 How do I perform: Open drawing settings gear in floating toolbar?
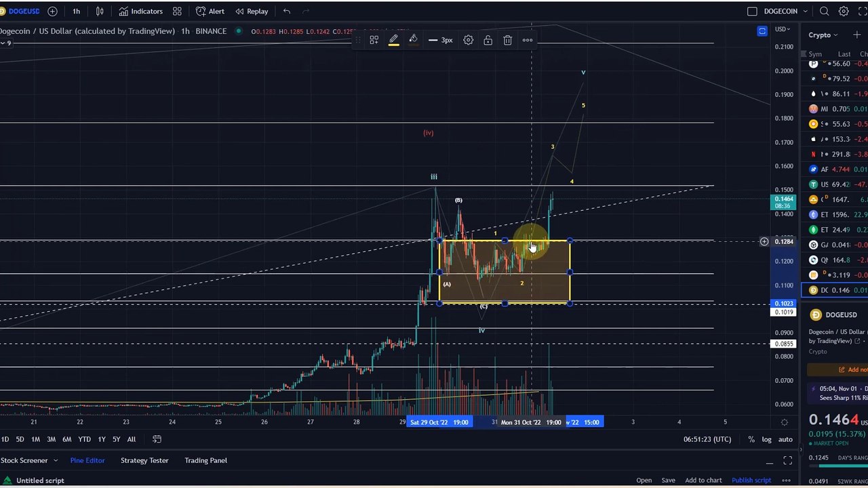(468, 40)
